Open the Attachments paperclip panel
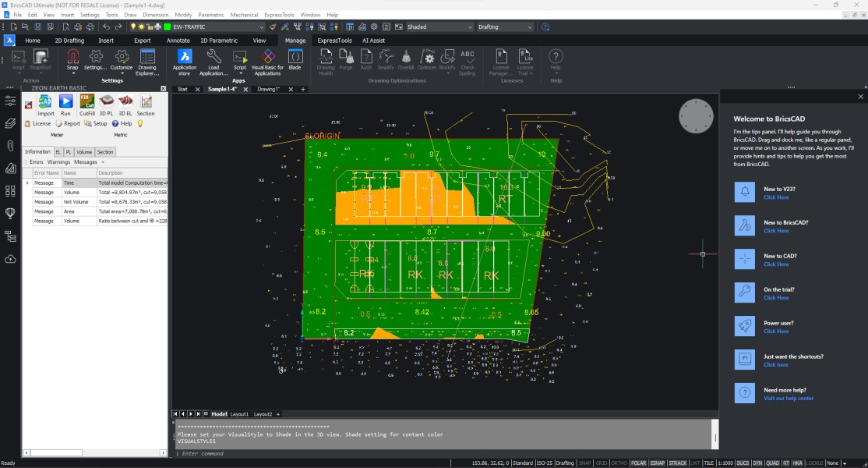 pyautogui.click(x=10, y=146)
